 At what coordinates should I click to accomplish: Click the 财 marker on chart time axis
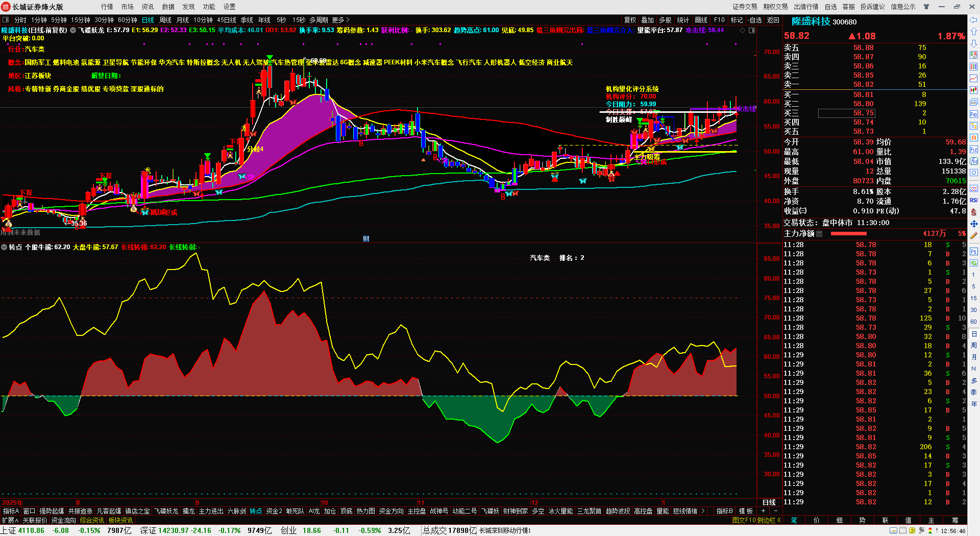366,239
